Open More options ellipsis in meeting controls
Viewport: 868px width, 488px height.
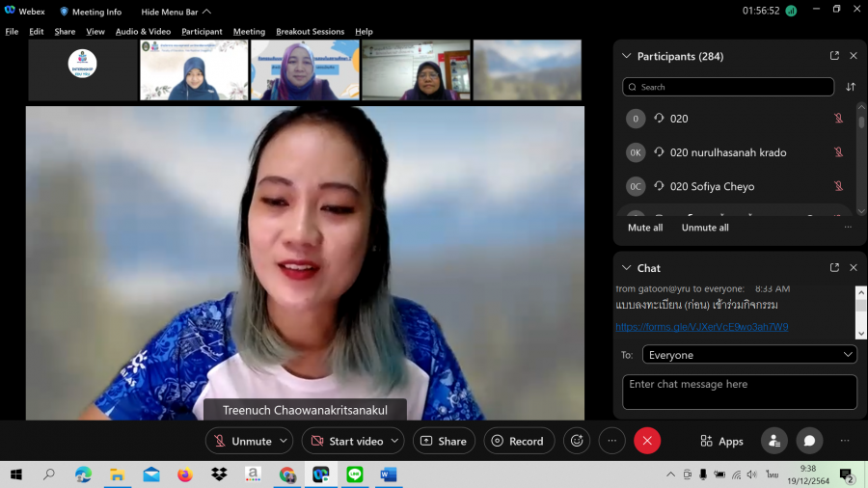(x=612, y=441)
